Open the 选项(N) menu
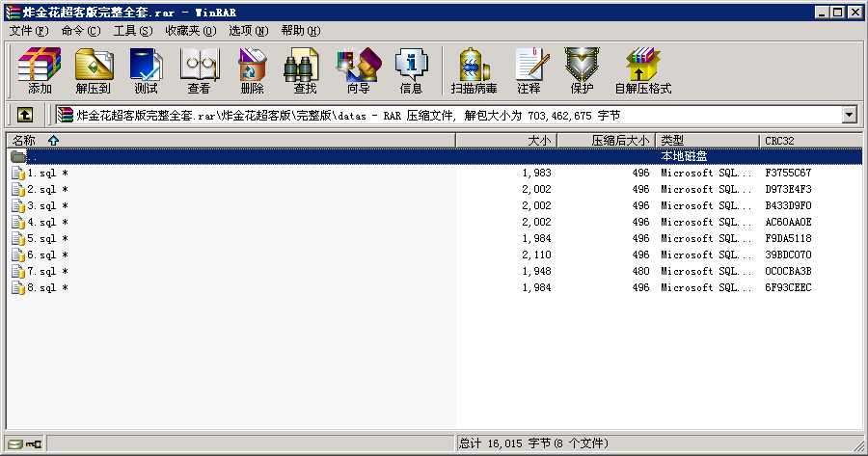The height and width of the screenshot is (456, 868). [x=249, y=31]
